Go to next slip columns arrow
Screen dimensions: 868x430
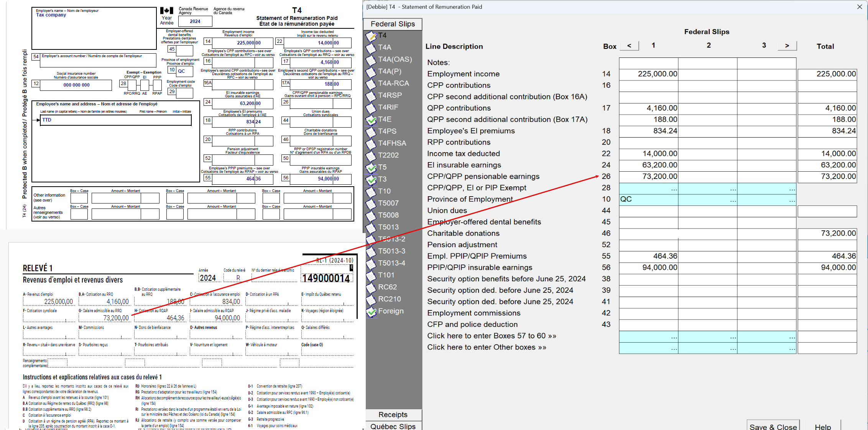[787, 46]
